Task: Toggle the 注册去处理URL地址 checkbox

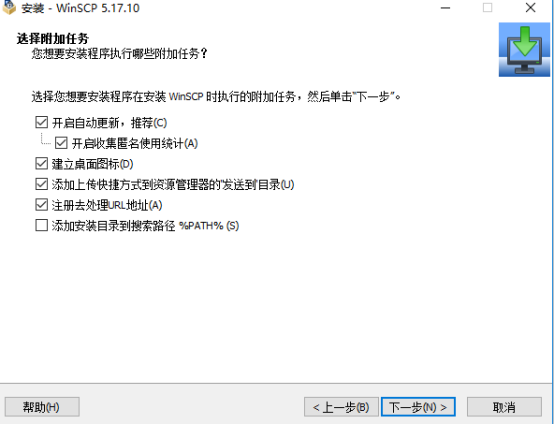Action: tap(42, 205)
